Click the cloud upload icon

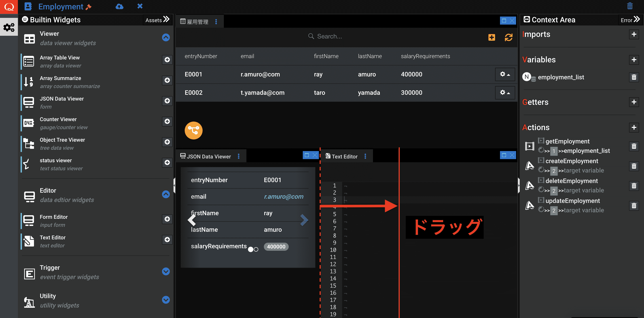[119, 6]
